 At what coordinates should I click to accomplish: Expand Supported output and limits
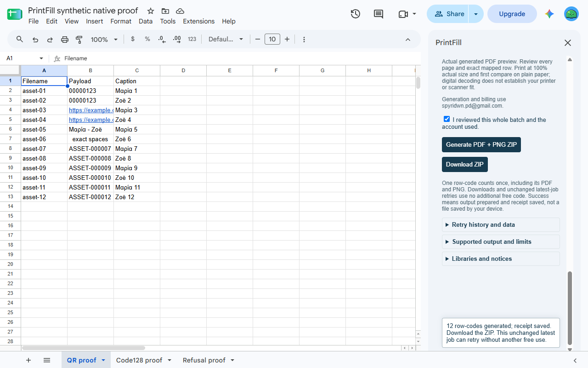[501, 241]
